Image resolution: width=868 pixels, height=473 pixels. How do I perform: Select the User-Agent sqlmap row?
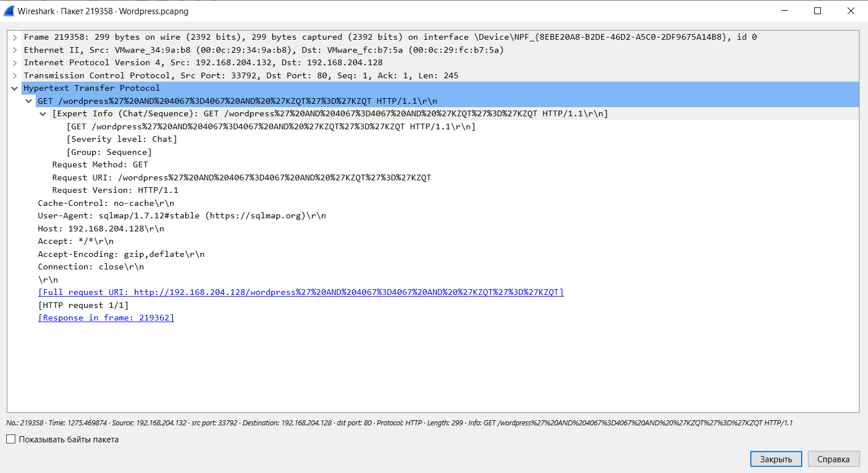pos(182,216)
